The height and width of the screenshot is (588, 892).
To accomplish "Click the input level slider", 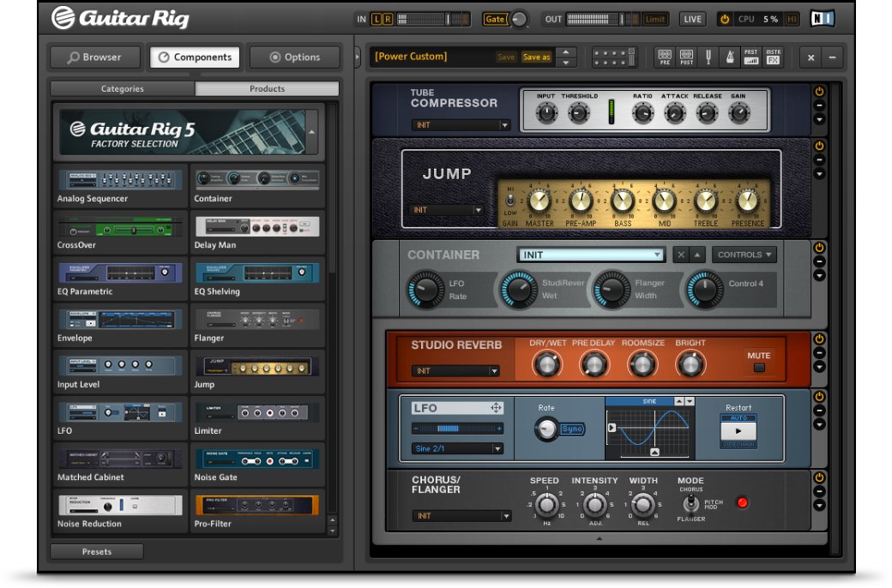I will [x=431, y=19].
